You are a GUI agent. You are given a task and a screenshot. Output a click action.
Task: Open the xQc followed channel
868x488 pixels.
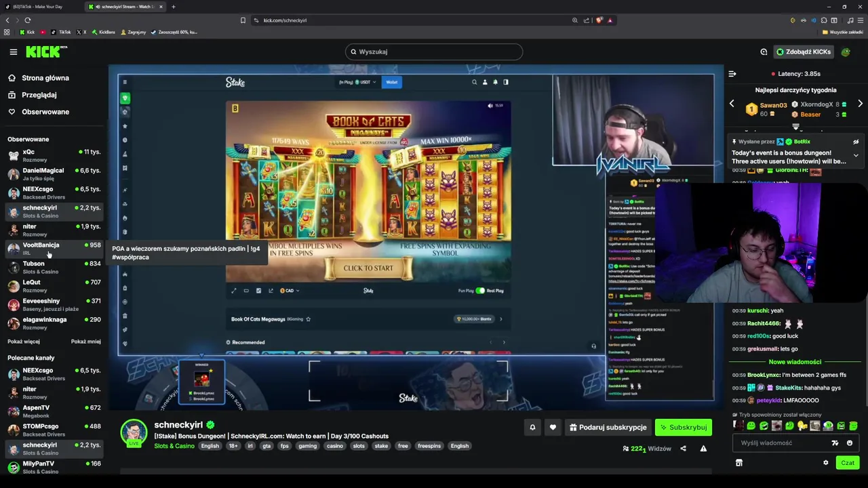[x=53, y=155]
